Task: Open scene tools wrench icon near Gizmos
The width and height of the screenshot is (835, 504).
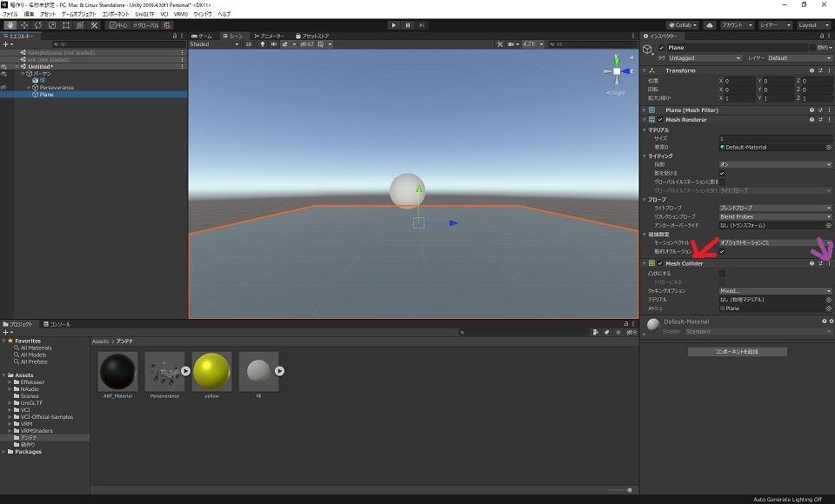Action: point(499,44)
